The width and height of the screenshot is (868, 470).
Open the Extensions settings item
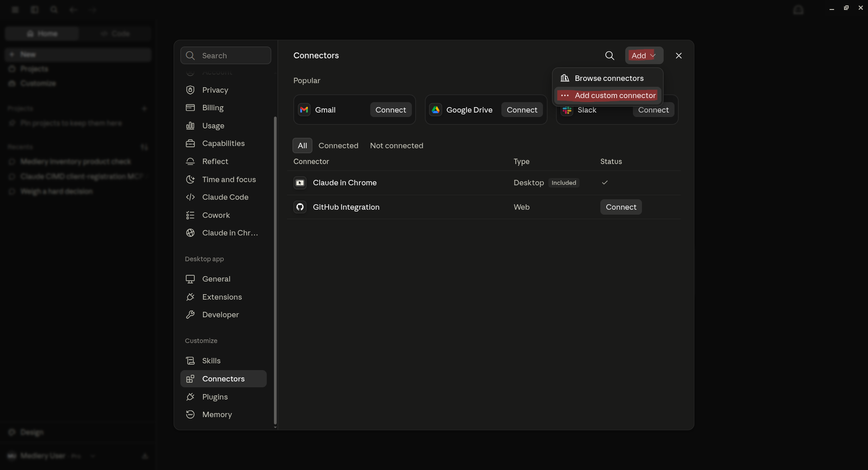223,297
